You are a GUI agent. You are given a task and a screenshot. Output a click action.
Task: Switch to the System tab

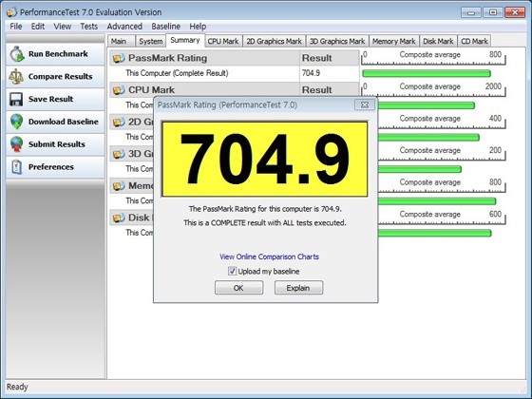151,41
